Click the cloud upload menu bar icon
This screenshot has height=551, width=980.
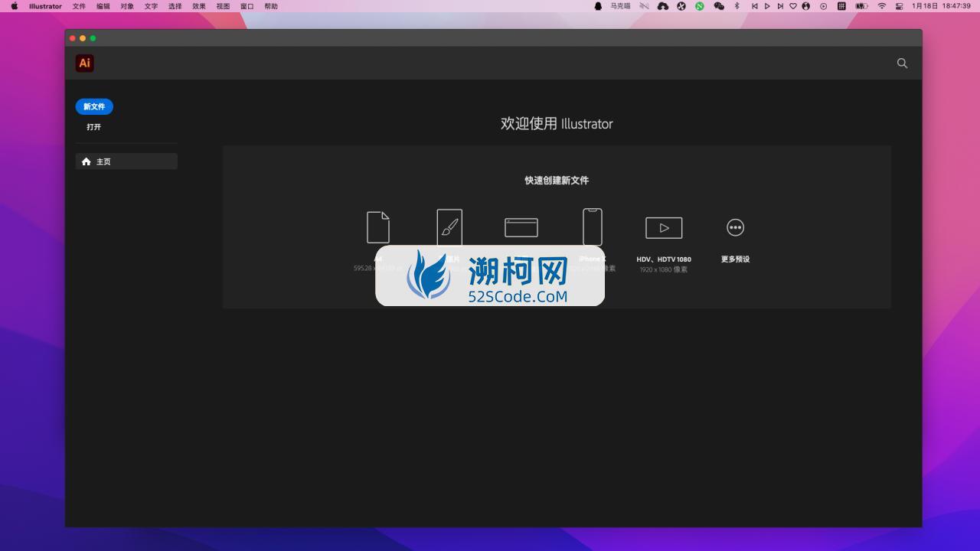pos(663,6)
